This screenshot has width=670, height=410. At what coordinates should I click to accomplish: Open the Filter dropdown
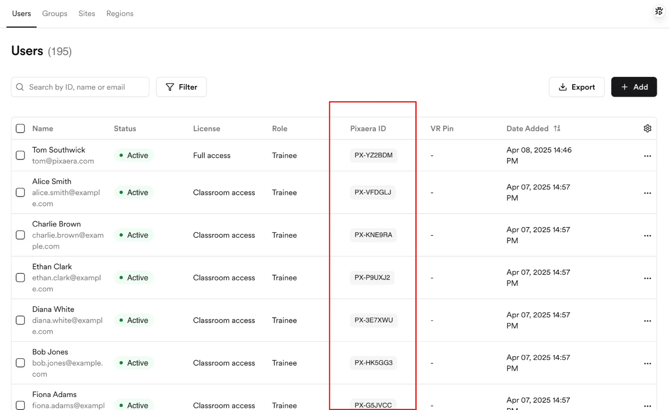[x=181, y=87]
